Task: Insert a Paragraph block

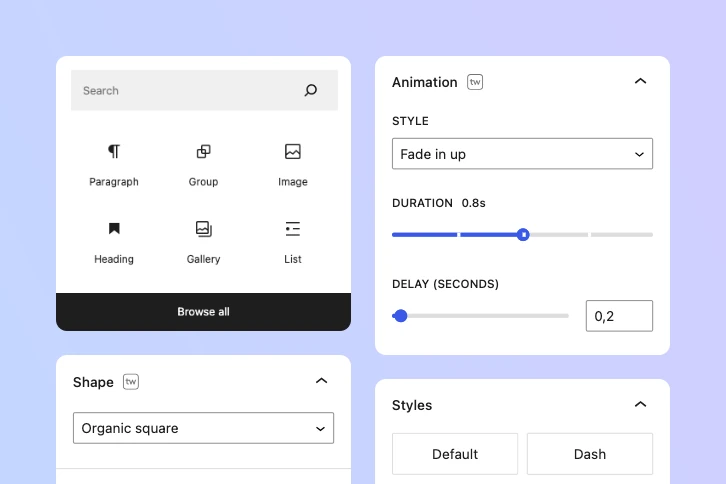Action: tap(114, 165)
